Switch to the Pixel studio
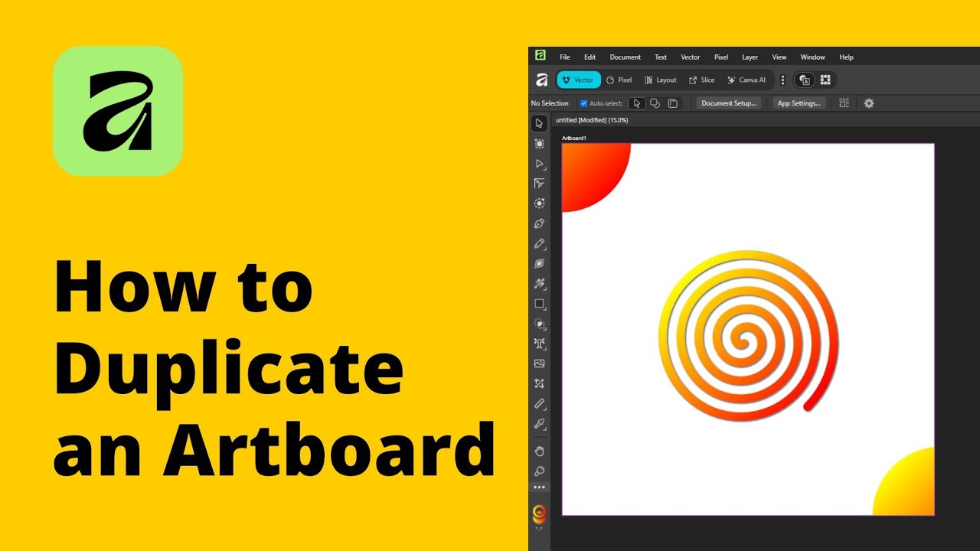The height and width of the screenshot is (551, 980). [619, 80]
